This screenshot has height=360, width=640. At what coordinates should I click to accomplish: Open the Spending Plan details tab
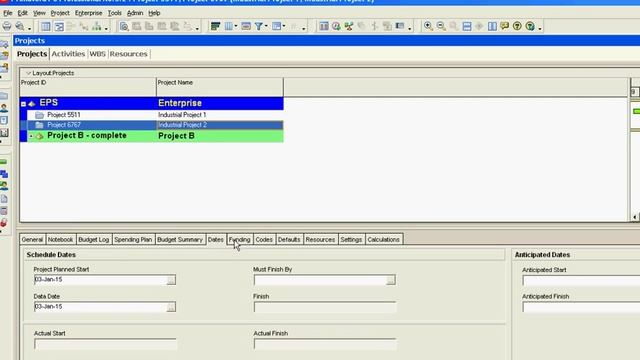click(x=133, y=240)
